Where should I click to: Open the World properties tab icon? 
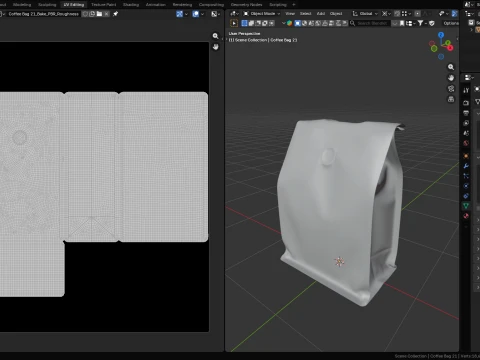(x=466, y=143)
